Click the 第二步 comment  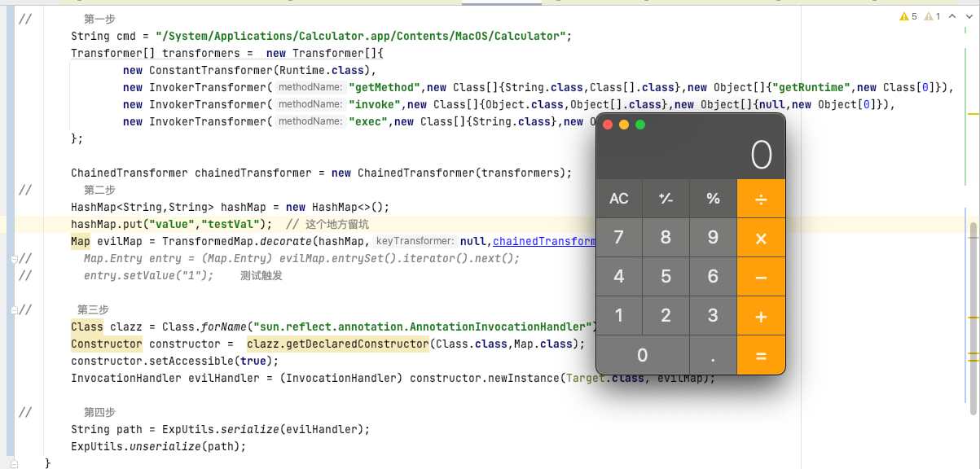tap(100, 190)
